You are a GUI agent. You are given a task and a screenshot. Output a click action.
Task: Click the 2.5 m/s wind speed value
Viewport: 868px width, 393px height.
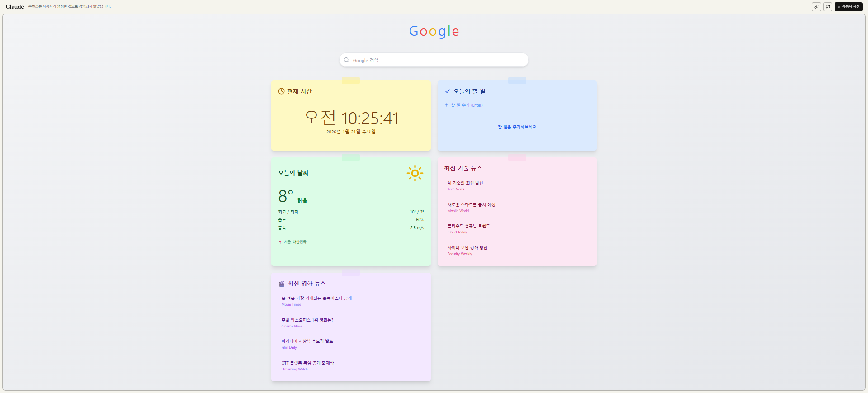417,228
